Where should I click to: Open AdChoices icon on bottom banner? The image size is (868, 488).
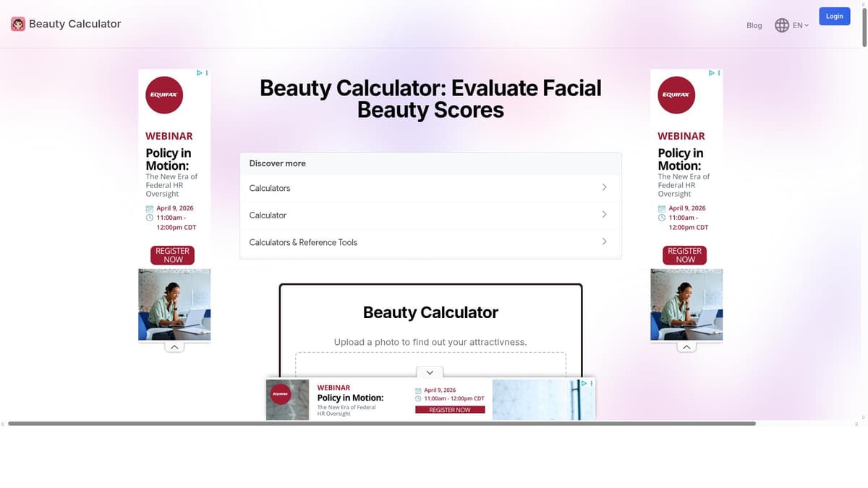click(x=584, y=383)
